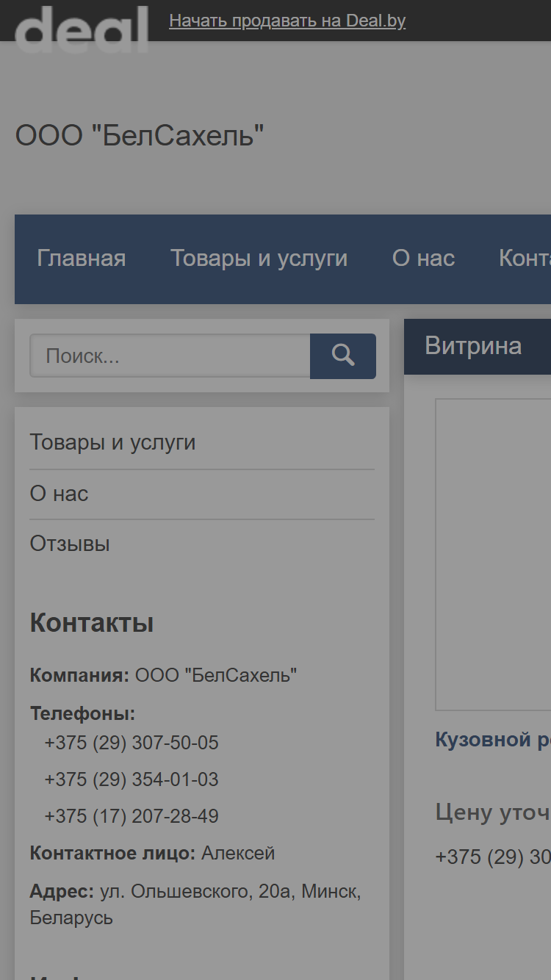Focus the Поиск search field
The width and height of the screenshot is (551, 980).
pos(170,356)
